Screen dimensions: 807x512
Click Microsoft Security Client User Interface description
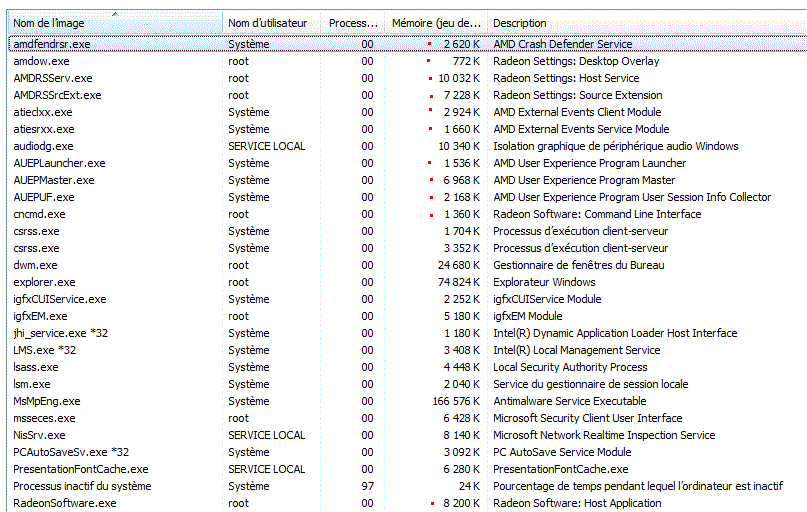[x=588, y=418]
